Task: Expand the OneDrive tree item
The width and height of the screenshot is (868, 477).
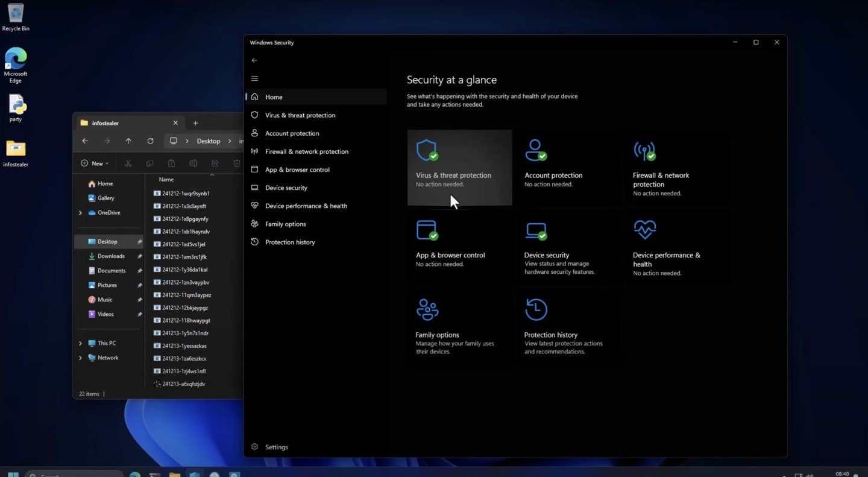Action: [80, 212]
